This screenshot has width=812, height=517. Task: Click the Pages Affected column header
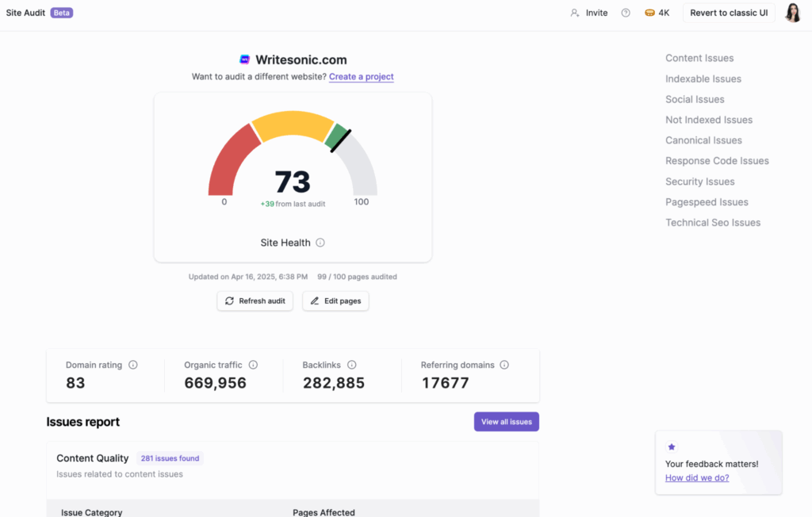tap(324, 512)
